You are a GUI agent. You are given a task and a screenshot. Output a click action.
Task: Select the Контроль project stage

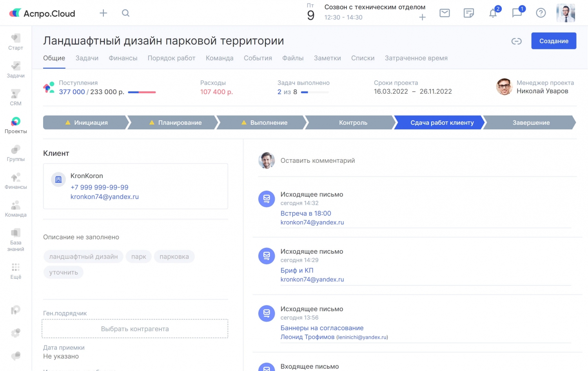353,122
